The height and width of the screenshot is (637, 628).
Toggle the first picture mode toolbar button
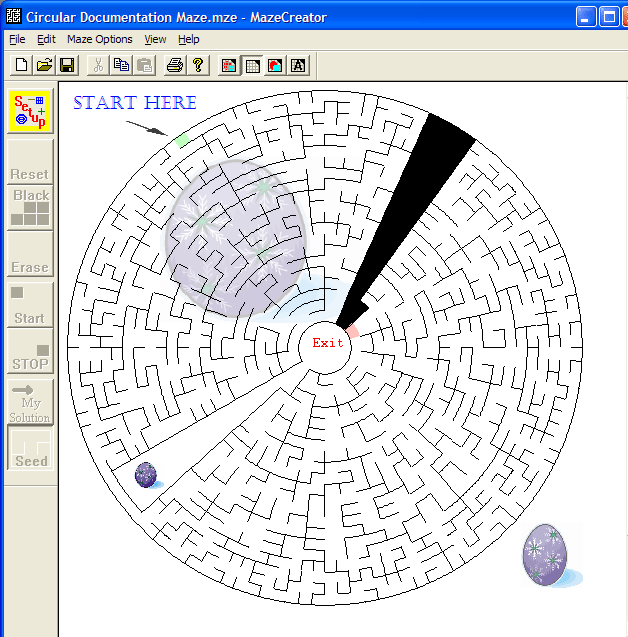pos(229,65)
